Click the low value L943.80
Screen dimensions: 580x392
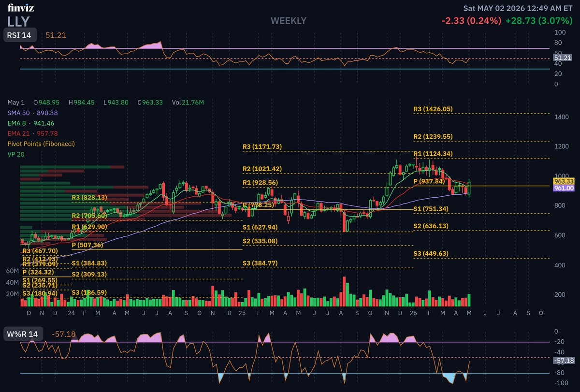tap(116, 102)
